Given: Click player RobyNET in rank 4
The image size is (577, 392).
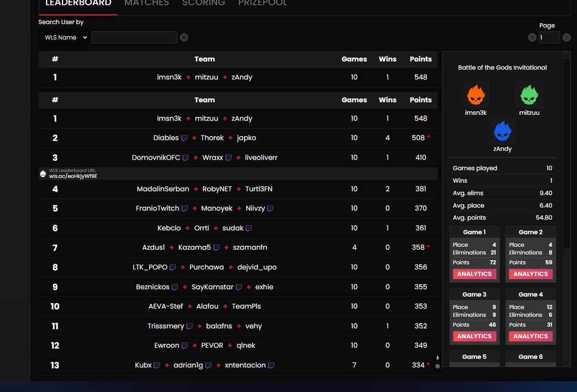Looking at the screenshot, I should tap(217, 189).
